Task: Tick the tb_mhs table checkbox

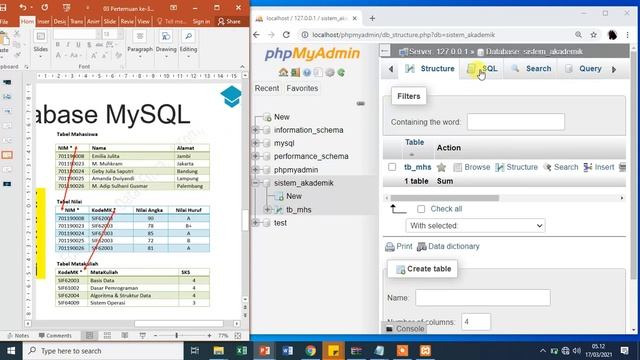Action: [x=392, y=167]
